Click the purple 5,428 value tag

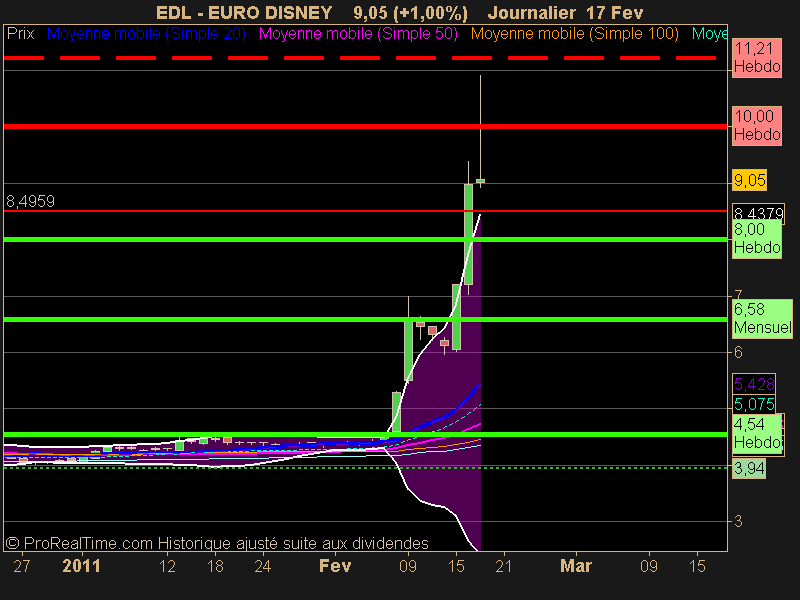(x=754, y=384)
